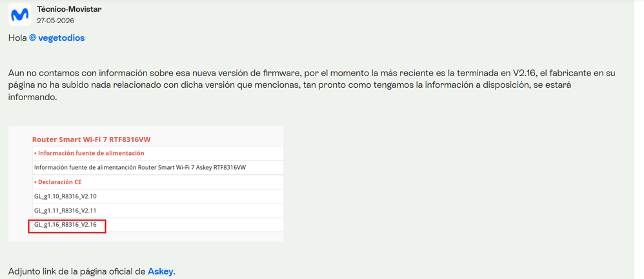Screen dimensions: 644x279
Task: Click the Movistar avatar logo
Action: (x=20, y=14)
